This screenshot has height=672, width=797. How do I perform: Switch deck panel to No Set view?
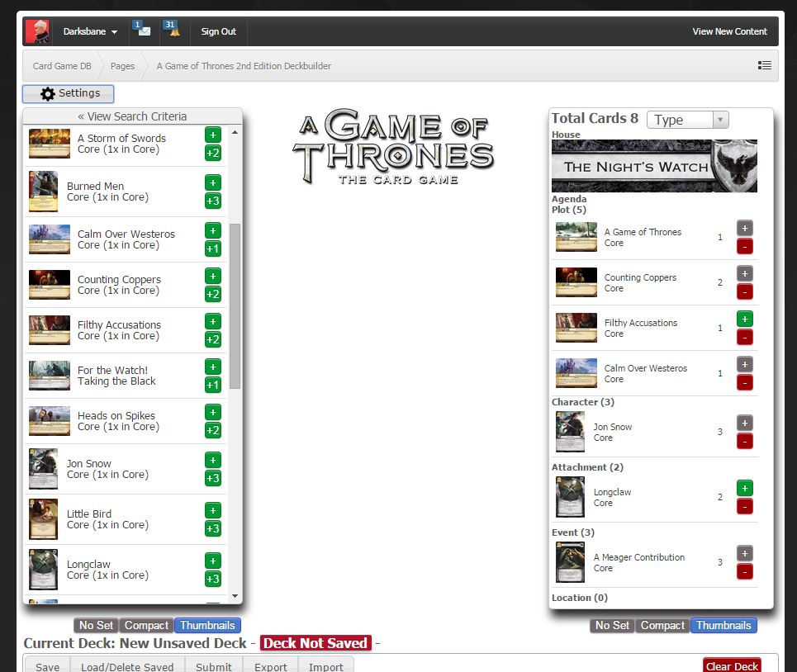pyautogui.click(x=612, y=625)
